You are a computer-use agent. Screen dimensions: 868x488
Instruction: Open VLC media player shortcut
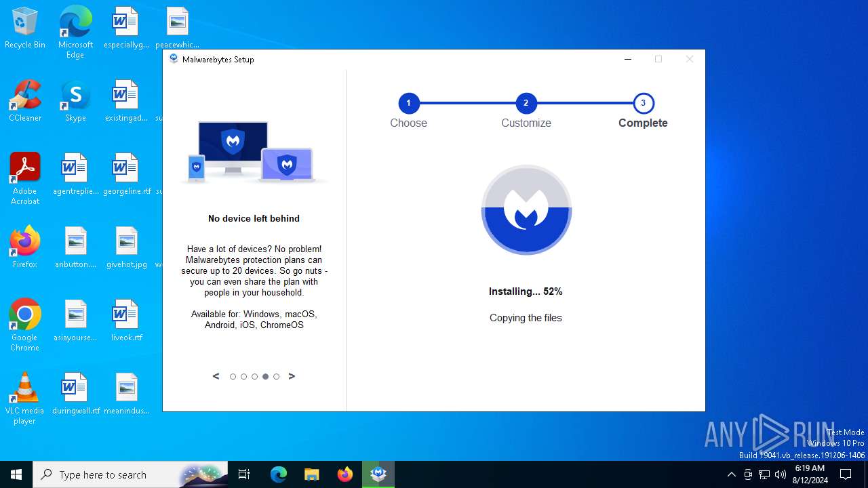(x=25, y=398)
